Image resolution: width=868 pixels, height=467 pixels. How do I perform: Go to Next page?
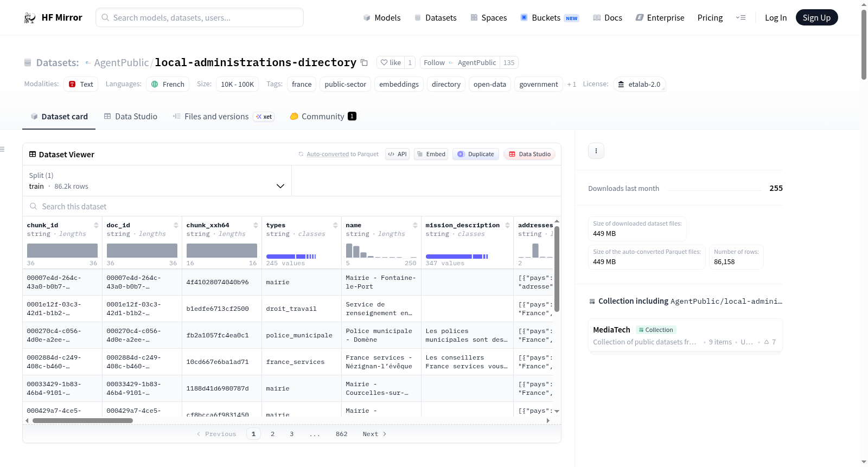[374, 434]
